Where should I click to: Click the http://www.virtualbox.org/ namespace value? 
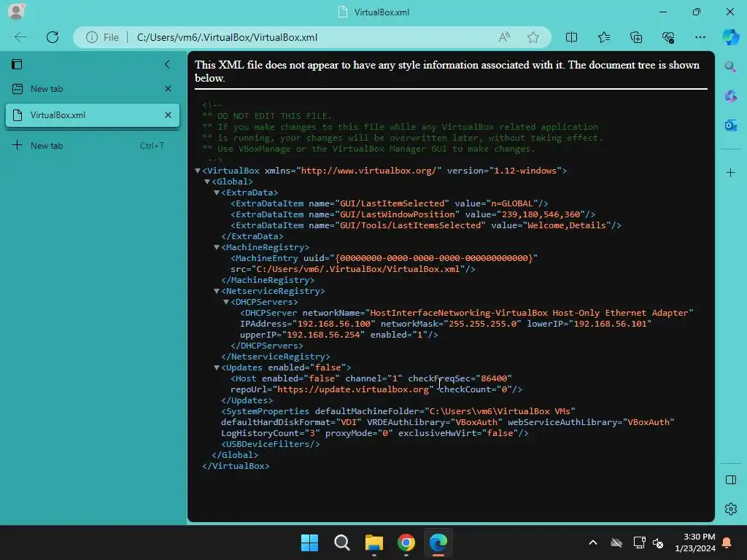point(368,171)
